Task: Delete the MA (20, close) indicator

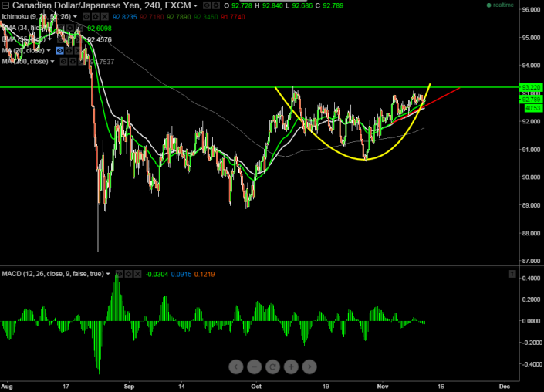Action: 78,51
